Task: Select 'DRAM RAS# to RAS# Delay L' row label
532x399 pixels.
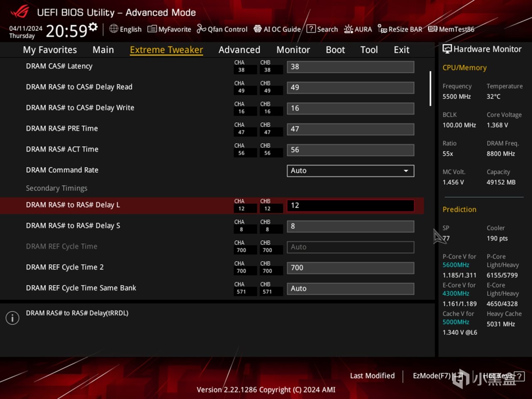Action: [x=73, y=205]
